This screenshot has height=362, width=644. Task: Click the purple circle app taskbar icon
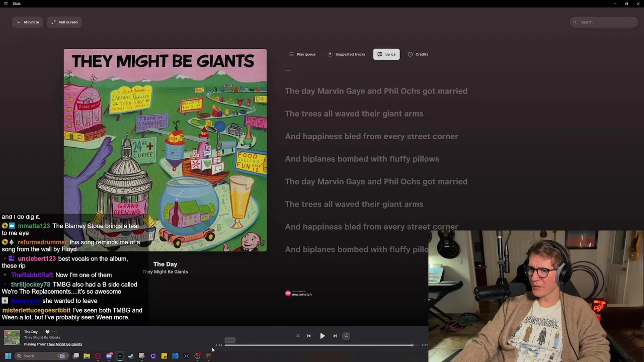coord(153,356)
